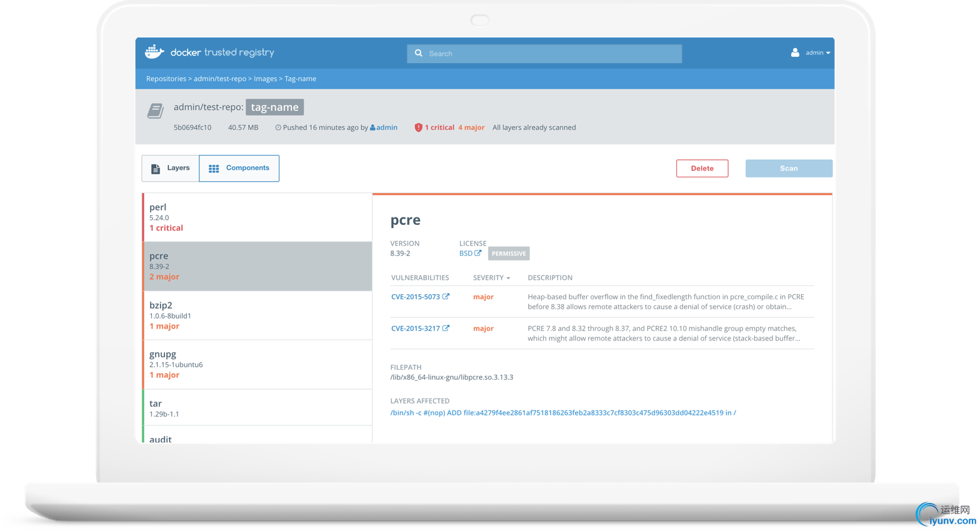Click the PCRE 7.8 mishandle description

click(x=664, y=333)
